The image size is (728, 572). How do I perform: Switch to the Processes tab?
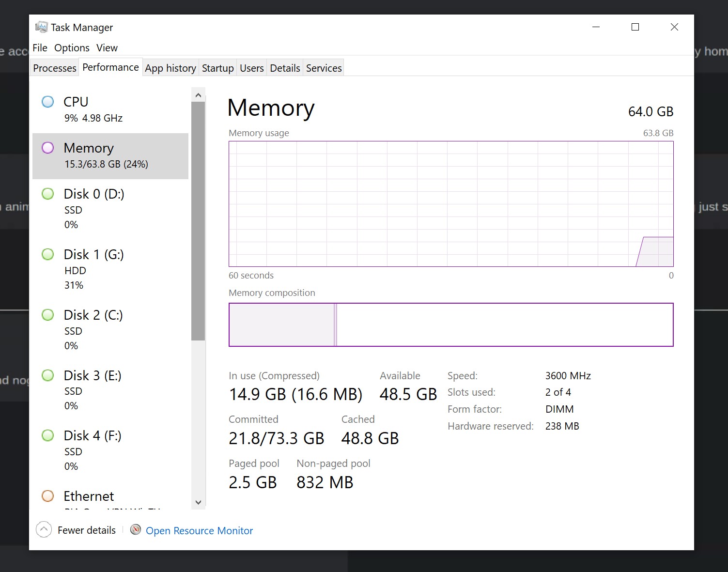click(55, 68)
